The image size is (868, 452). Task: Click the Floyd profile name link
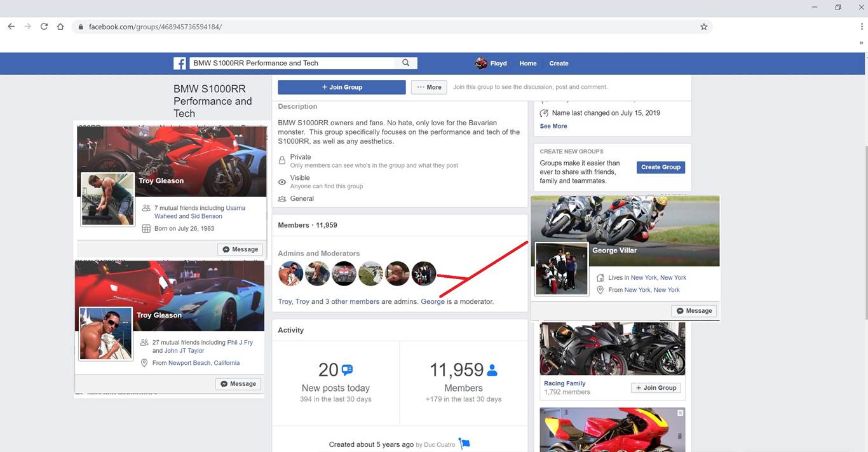click(499, 64)
